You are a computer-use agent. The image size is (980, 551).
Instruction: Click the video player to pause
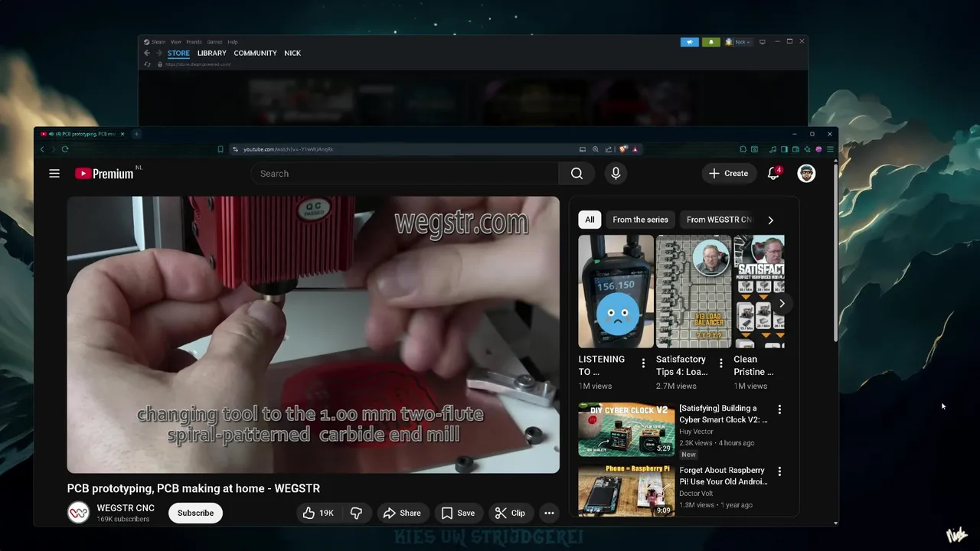(x=313, y=335)
